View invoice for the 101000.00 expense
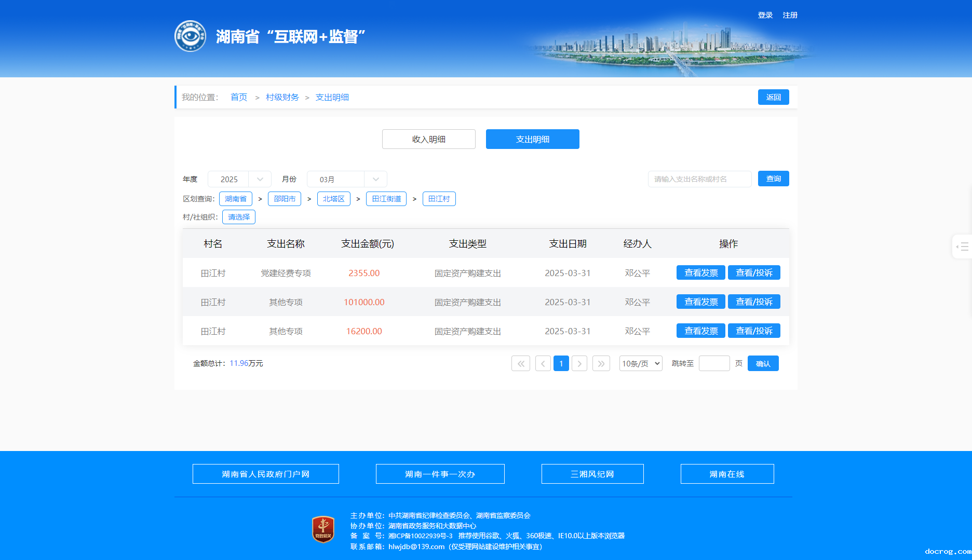This screenshot has height=560, width=972. coord(700,302)
